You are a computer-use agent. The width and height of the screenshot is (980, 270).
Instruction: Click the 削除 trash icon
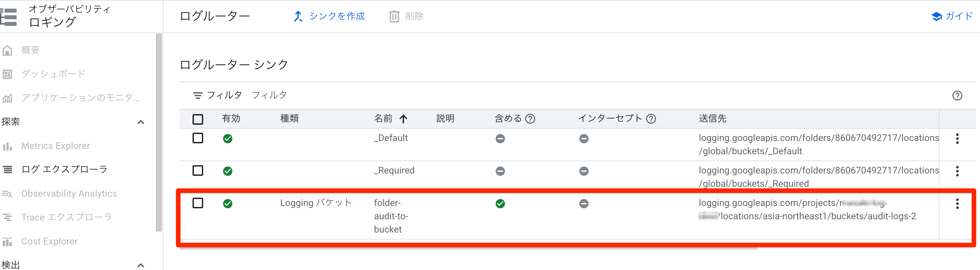[394, 16]
